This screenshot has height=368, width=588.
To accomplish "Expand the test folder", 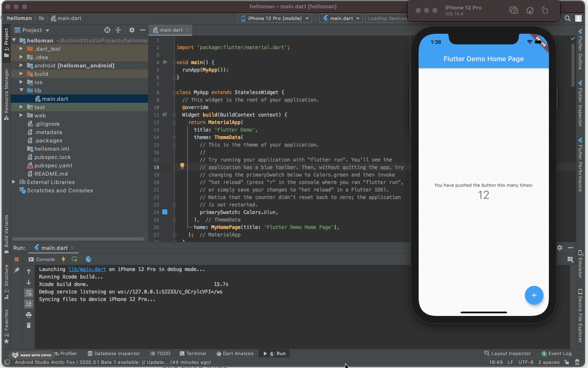I will pos(21,107).
